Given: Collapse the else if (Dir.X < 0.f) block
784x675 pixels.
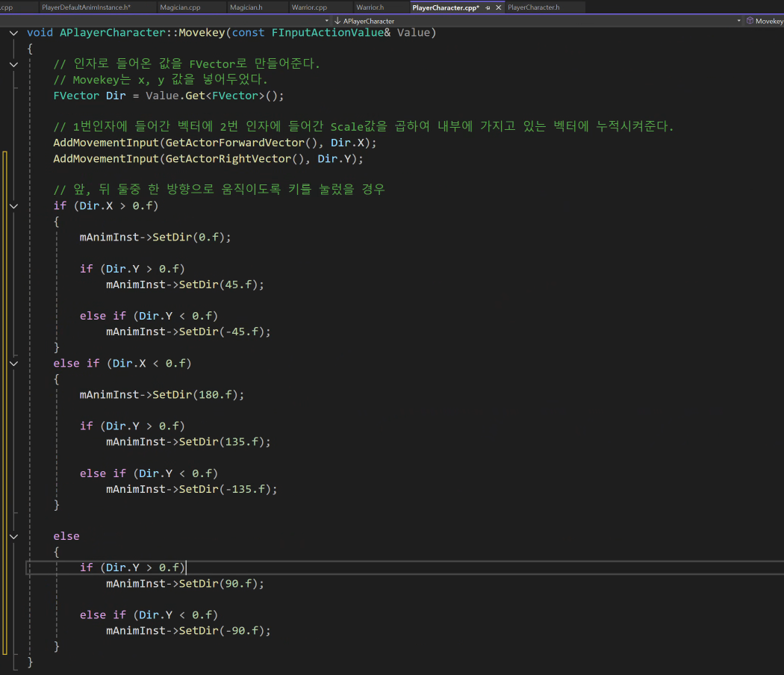Looking at the screenshot, I should (x=14, y=364).
